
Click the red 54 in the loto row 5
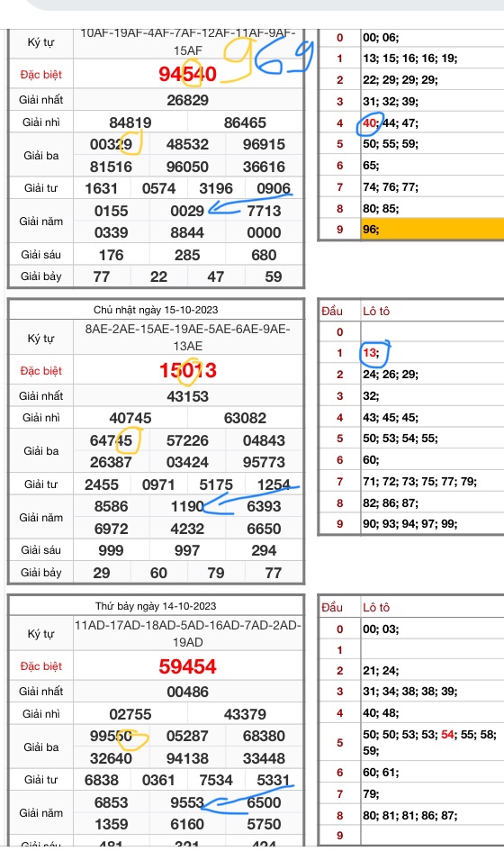click(447, 734)
